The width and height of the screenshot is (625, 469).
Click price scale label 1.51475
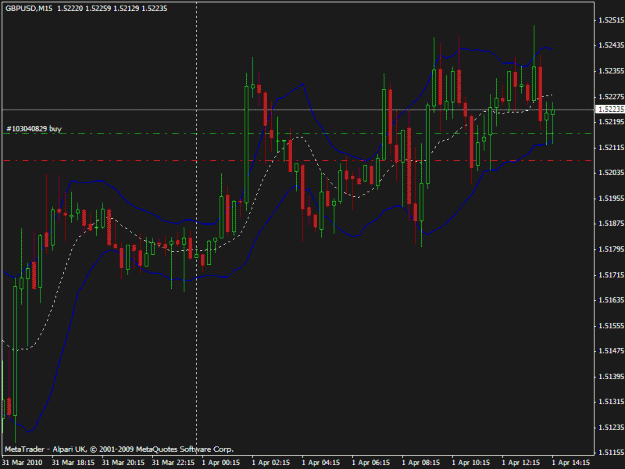(611, 351)
